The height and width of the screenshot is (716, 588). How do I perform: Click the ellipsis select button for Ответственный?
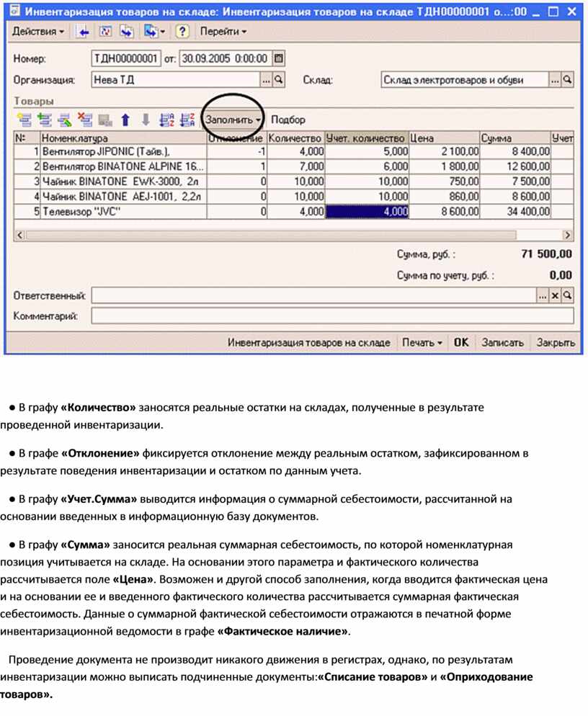click(542, 295)
